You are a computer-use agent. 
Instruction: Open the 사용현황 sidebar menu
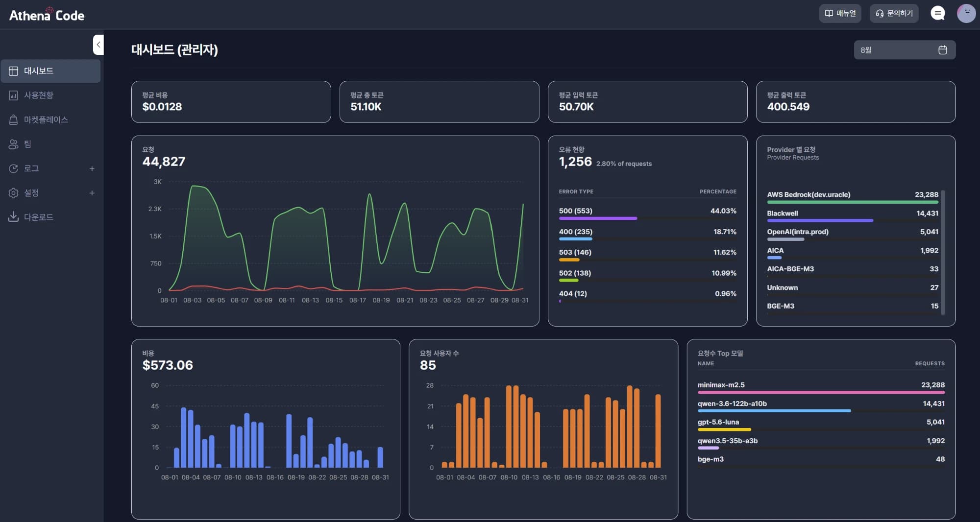(x=51, y=95)
